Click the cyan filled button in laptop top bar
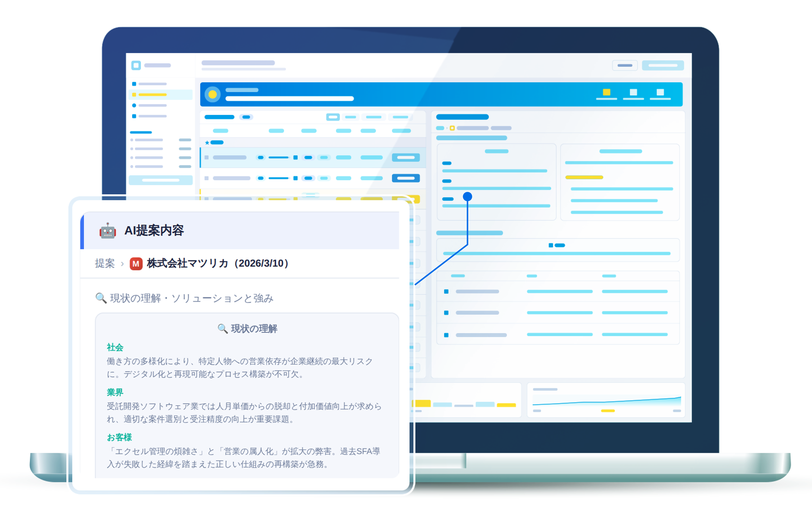 click(663, 65)
